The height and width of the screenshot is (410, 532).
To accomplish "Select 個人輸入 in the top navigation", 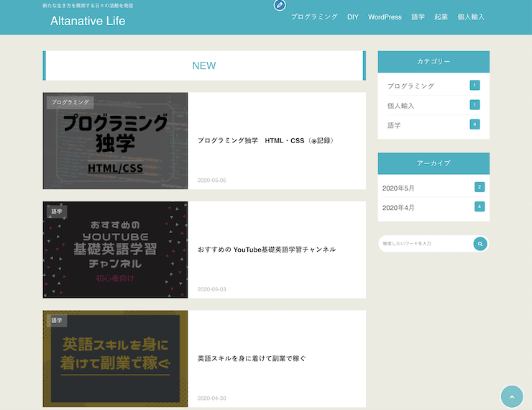I will point(471,17).
